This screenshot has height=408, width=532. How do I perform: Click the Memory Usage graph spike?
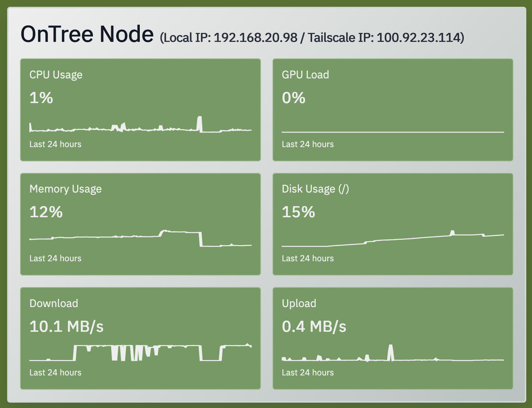click(166, 231)
